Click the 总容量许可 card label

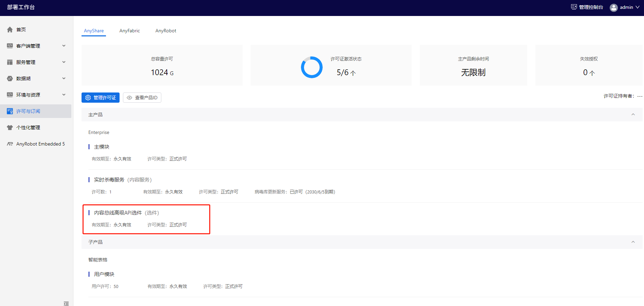(x=162, y=59)
